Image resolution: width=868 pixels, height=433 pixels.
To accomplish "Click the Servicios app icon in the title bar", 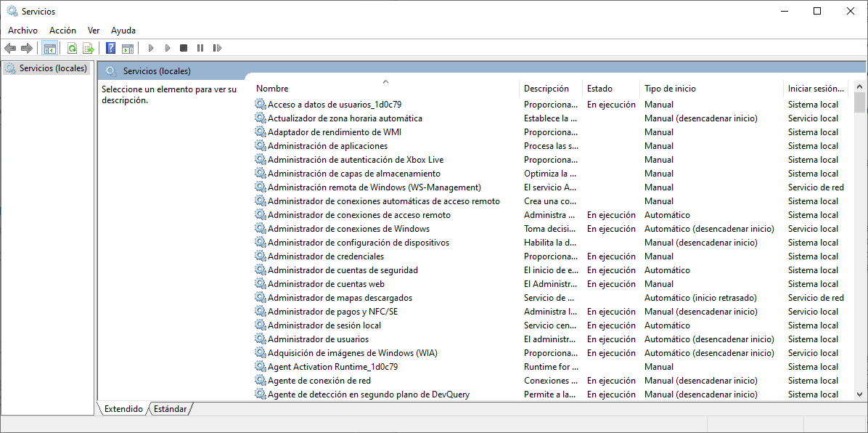I will tap(12, 11).
